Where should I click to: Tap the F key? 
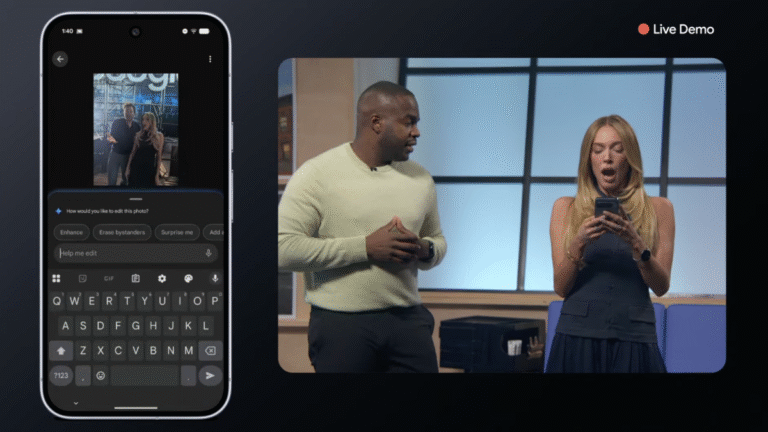coord(118,326)
